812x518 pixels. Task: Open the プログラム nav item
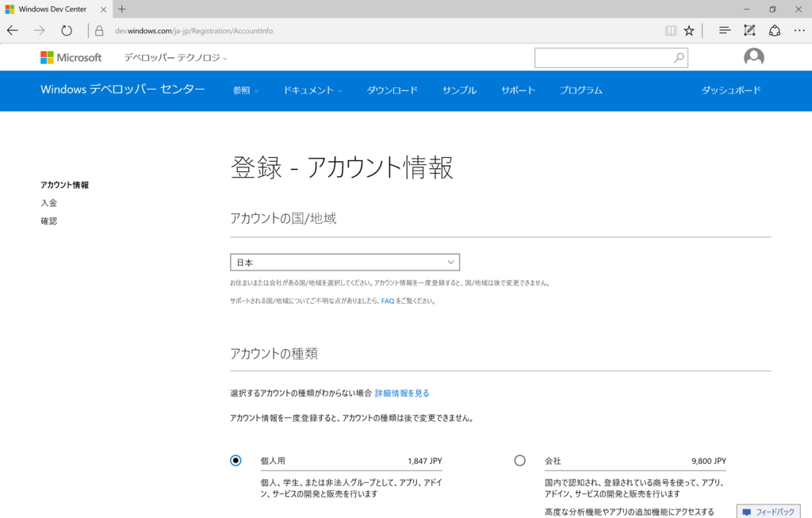[581, 90]
